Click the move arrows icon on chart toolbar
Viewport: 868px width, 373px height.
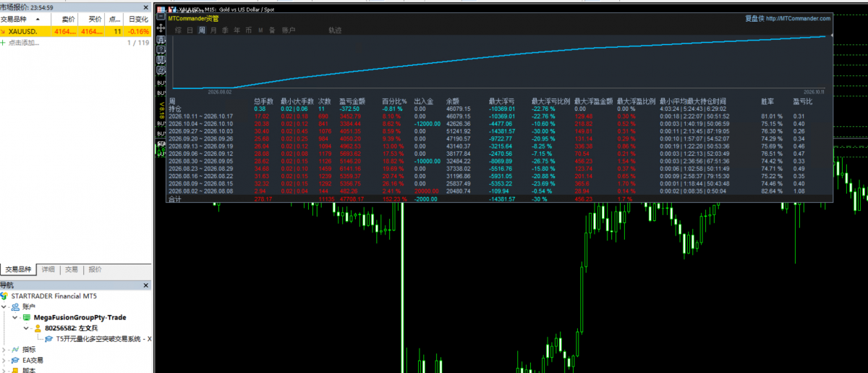coord(161,29)
